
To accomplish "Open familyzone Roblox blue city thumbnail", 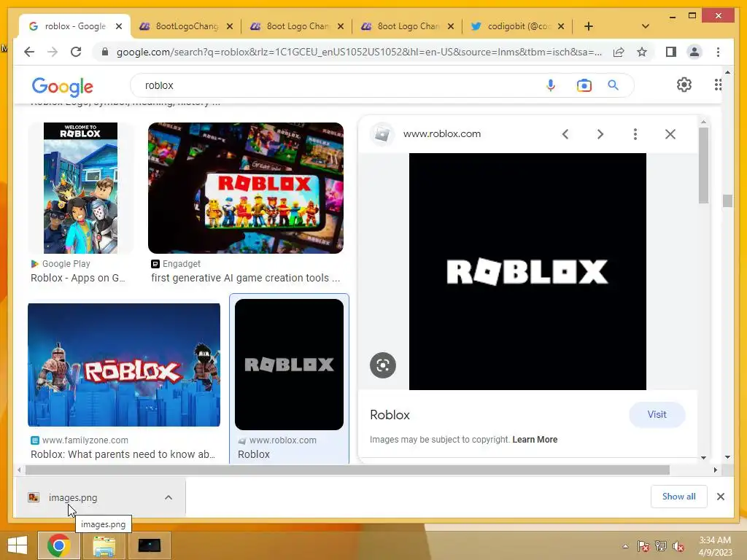I will (124, 365).
